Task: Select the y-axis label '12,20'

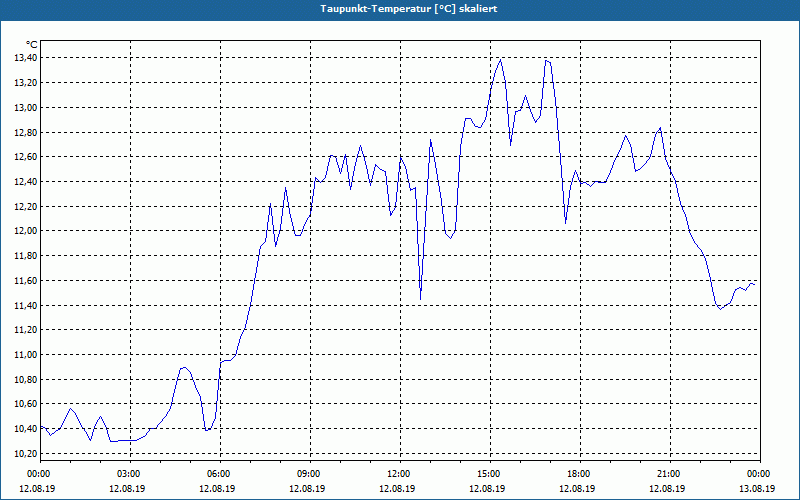Action: [25, 207]
